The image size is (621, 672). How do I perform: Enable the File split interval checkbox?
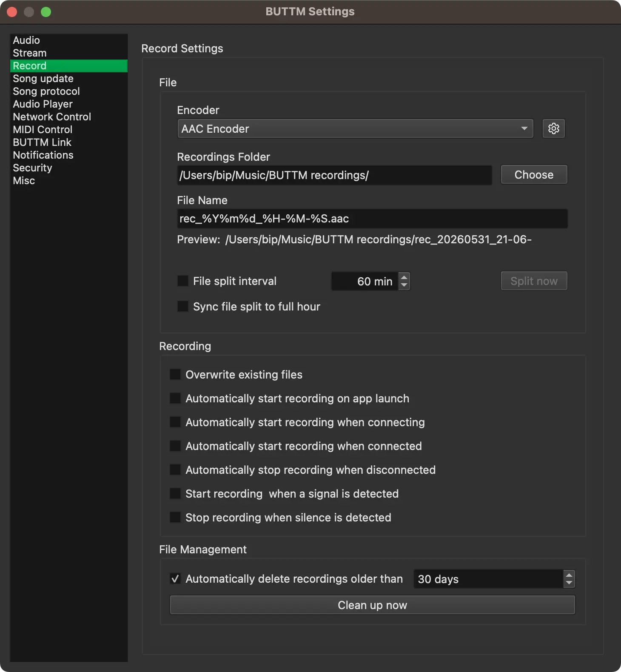click(183, 281)
